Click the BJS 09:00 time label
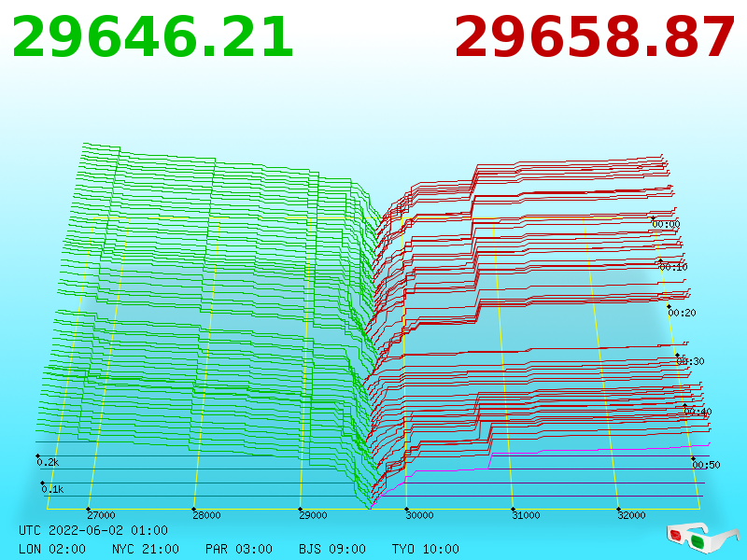This screenshot has width=747, height=560. point(332,549)
